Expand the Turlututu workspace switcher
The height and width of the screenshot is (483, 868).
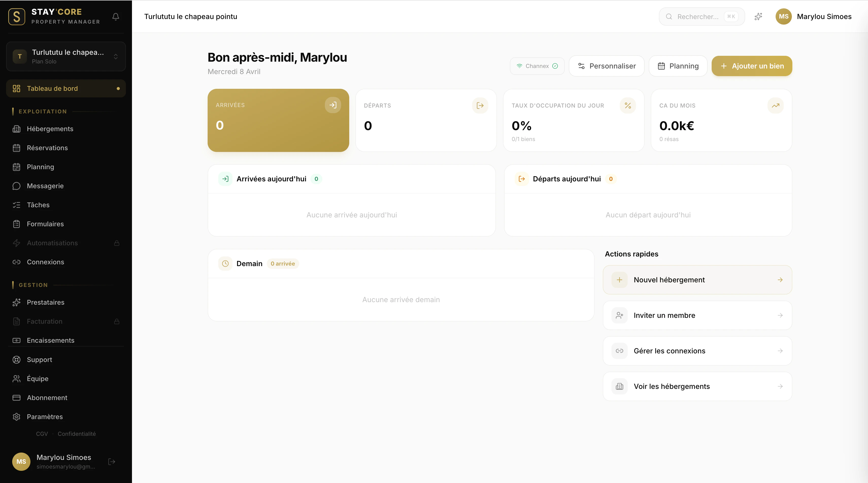(66, 56)
